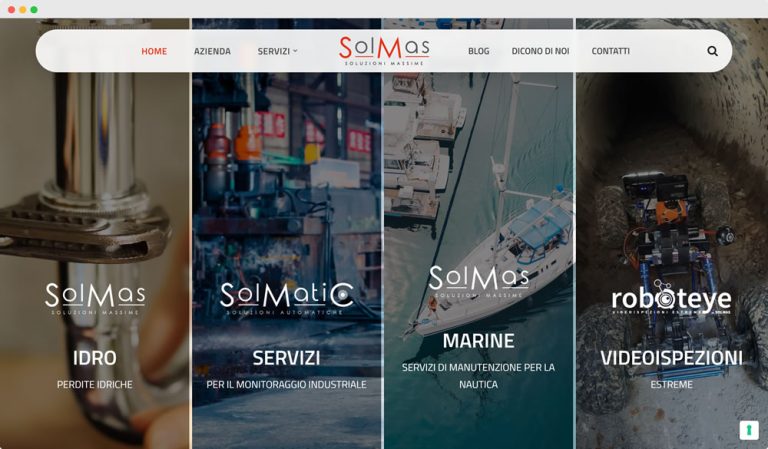
Task: Open the Contatti menu item
Action: [610, 51]
